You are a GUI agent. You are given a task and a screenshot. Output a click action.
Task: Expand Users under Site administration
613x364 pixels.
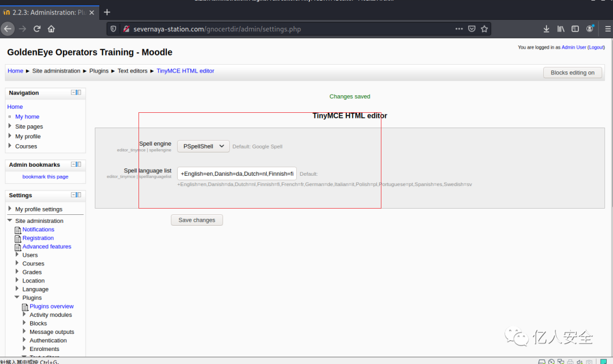coord(17,254)
